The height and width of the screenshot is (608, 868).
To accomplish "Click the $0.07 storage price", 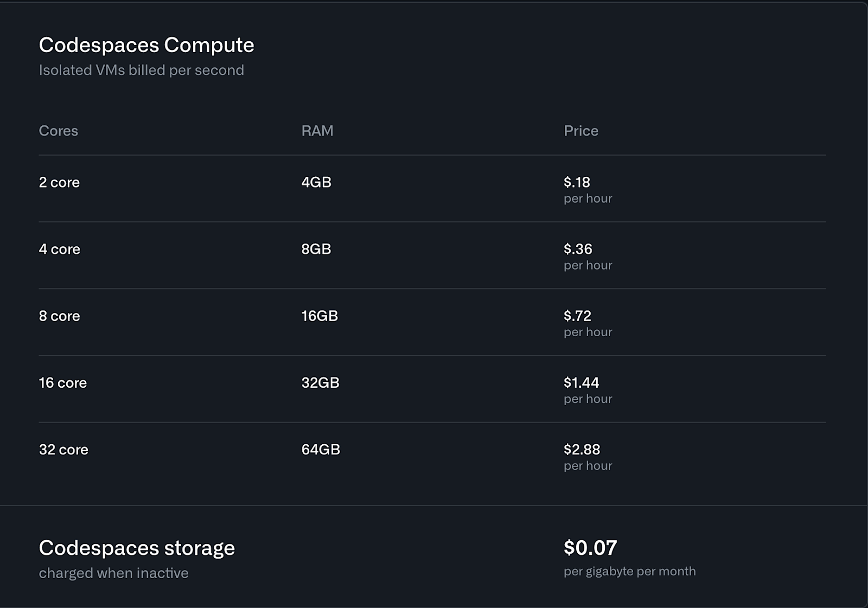I will click(590, 548).
